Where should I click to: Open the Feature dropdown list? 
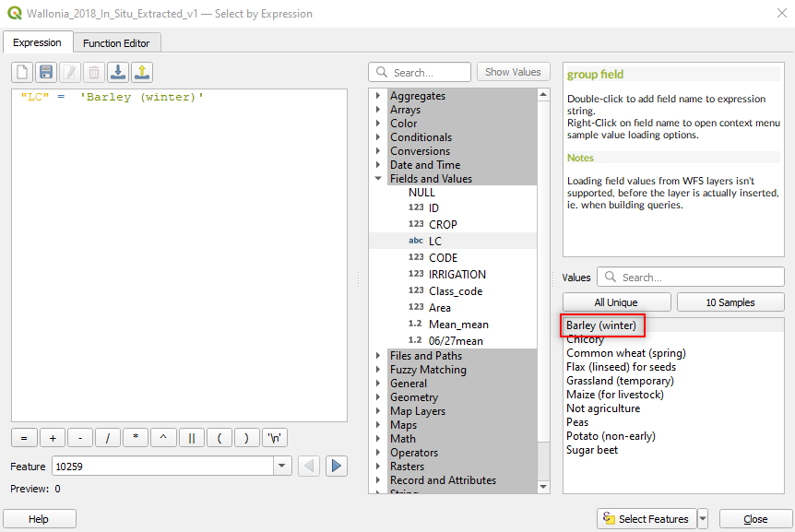(x=282, y=466)
